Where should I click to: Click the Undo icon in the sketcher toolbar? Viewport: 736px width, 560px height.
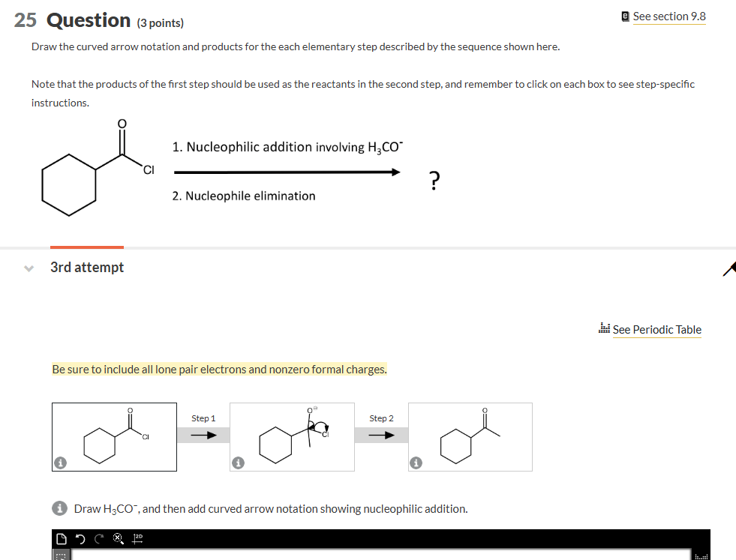point(80,537)
